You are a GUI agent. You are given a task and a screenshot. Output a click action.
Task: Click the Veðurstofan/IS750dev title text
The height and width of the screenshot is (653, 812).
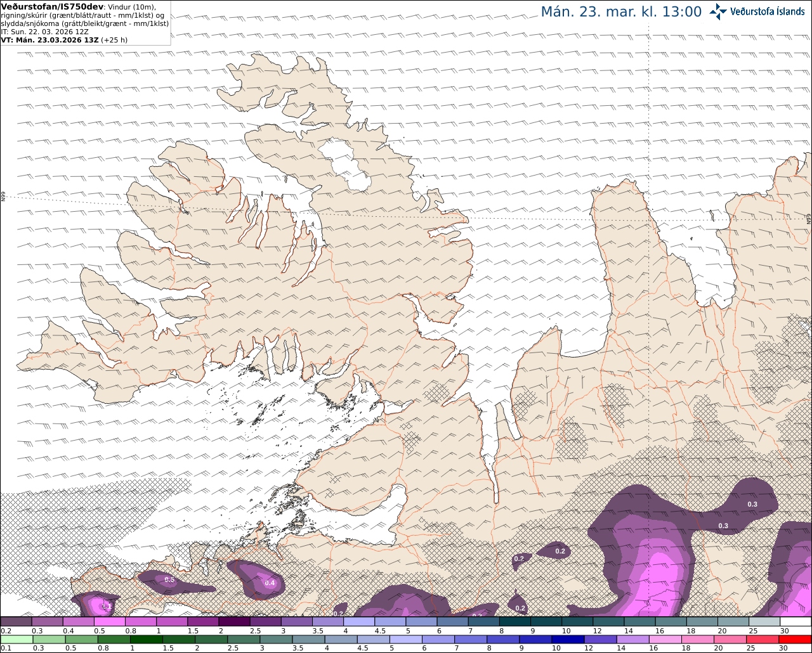[x=52, y=6]
